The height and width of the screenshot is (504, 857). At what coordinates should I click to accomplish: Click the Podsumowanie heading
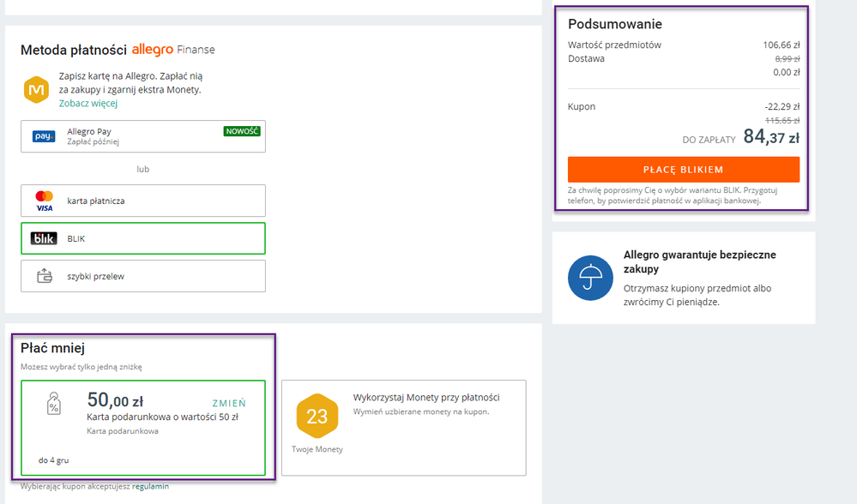point(615,24)
